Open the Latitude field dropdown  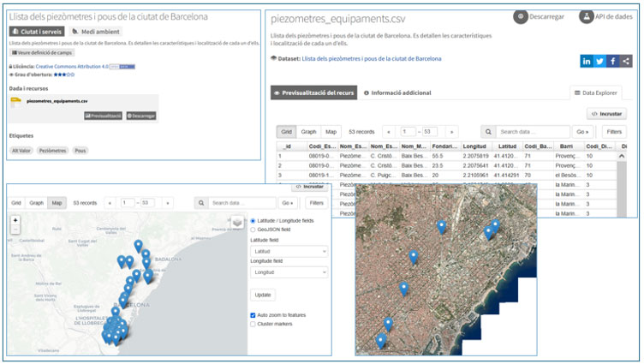coord(289,252)
